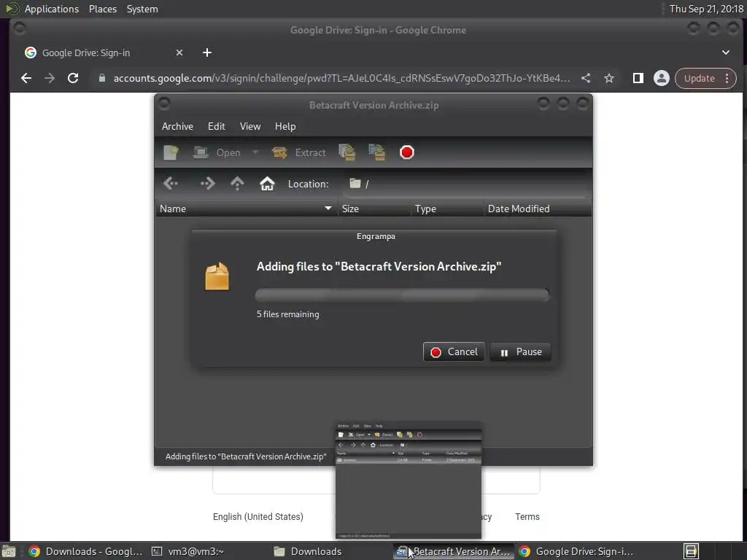747x560 pixels.
Task: Open Chrome profile avatar
Action: pos(661,78)
